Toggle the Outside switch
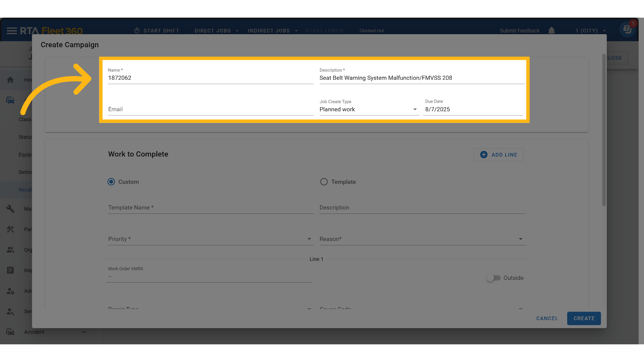The width and height of the screenshot is (644, 362). coord(493,278)
